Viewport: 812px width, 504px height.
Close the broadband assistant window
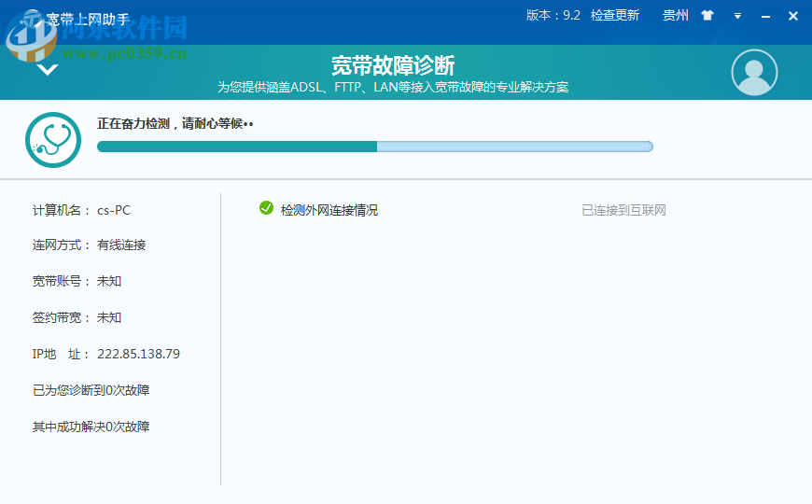(792, 16)
